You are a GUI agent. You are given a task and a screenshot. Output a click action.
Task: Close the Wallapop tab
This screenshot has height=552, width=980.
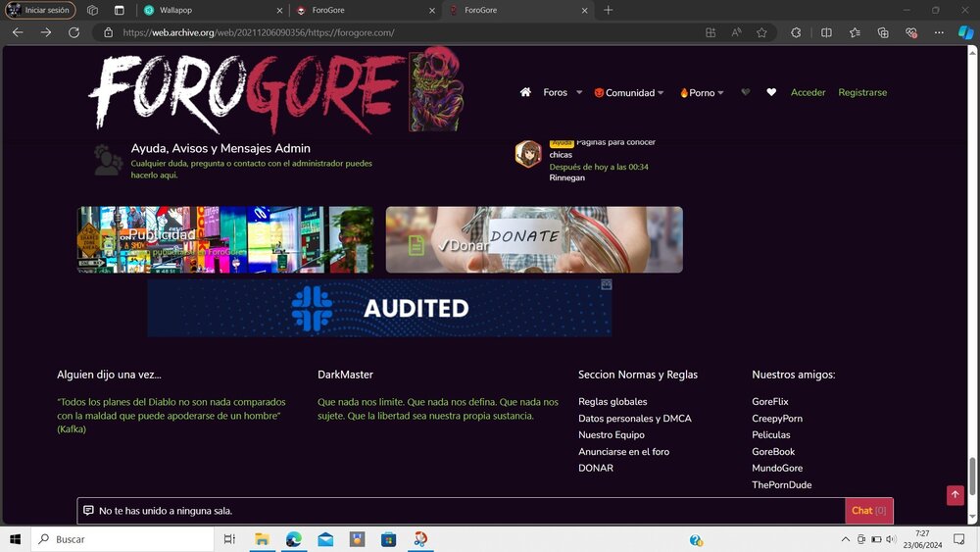click(279, 10)
